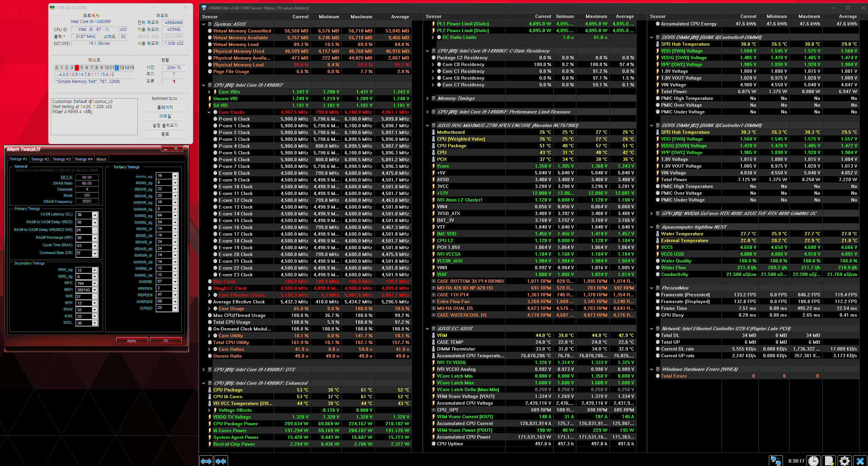Open tREFI dropdown showing 262143

point(95,290)
